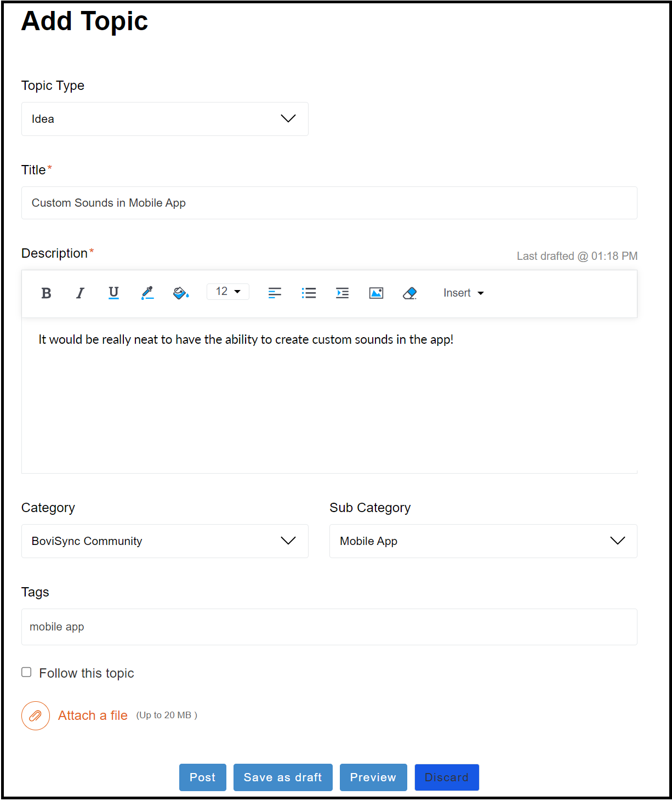Expand the Topic Type dropdown
672x801 pixels.
click(165, 119)
